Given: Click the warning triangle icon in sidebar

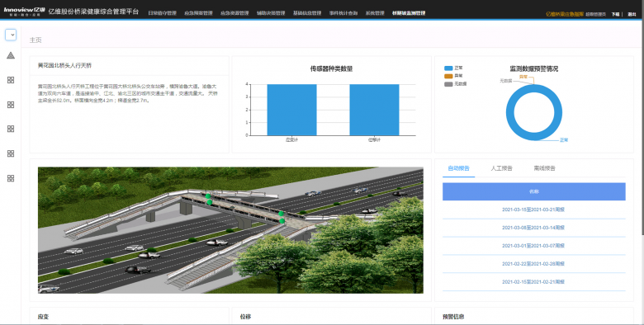Looking at the screenshot, I should (11, 55).
